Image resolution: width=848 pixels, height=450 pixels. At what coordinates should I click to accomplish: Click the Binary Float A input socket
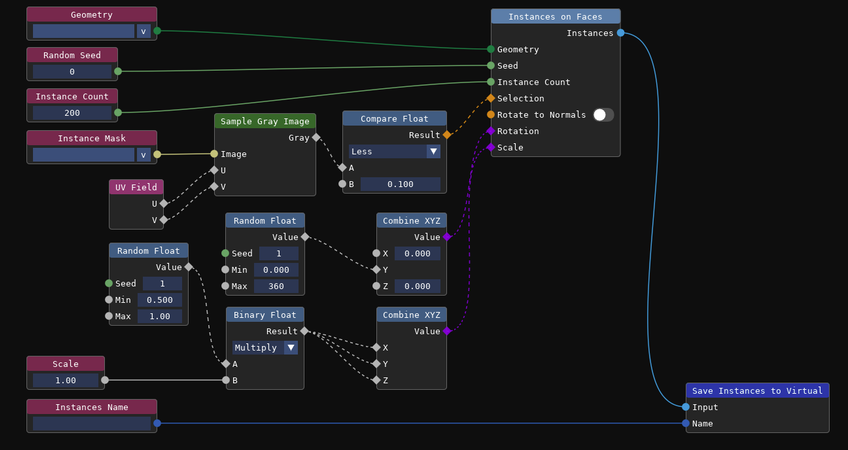(x=226, y=364)
